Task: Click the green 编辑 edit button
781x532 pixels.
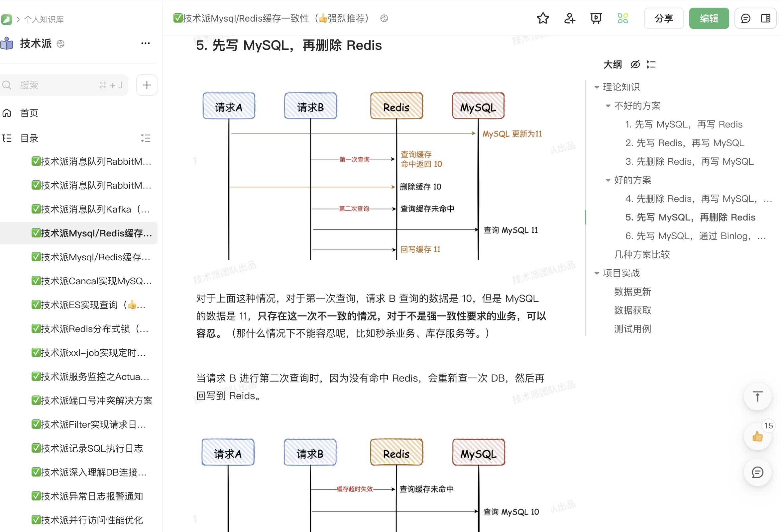Action: click(x=709, y=18)
